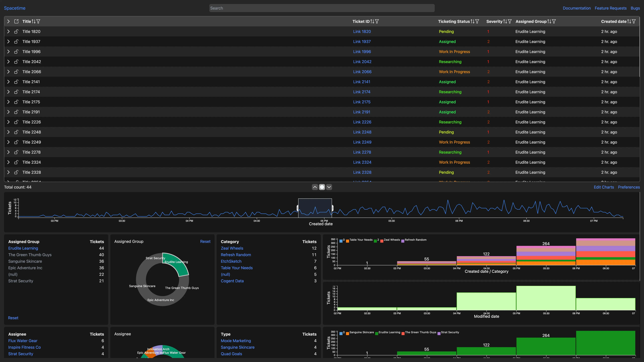Open Link 2042 ticket
644x362 pixels.
[x=362, y=62]
